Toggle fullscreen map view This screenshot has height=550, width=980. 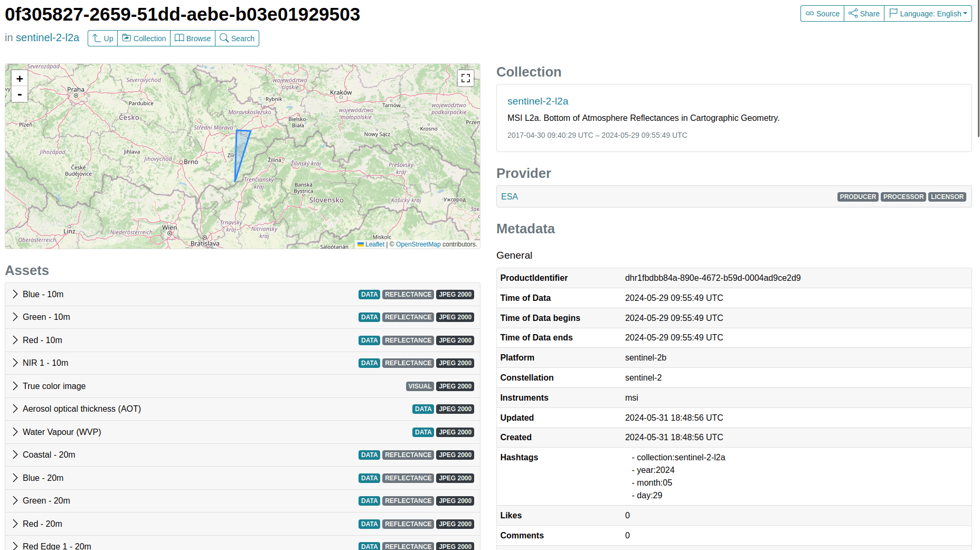click(465, 78)
